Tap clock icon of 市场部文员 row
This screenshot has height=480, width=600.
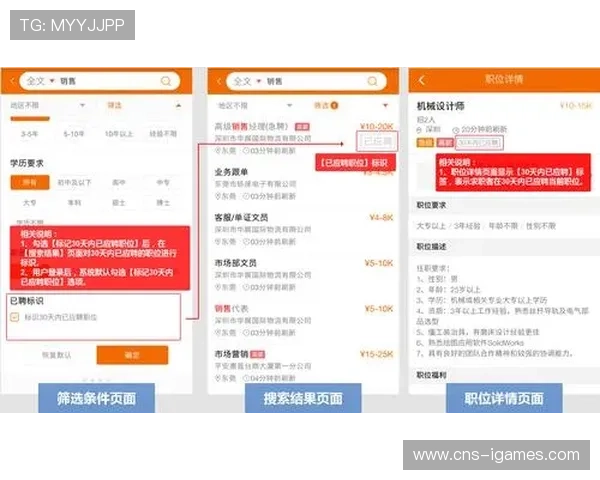click(246, 287)
